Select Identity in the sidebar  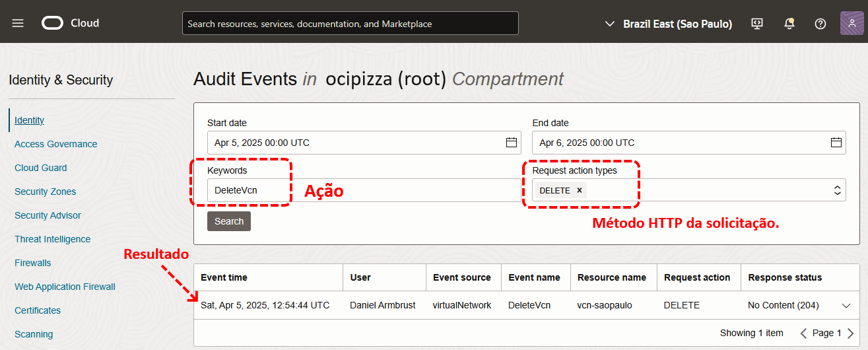30,120
